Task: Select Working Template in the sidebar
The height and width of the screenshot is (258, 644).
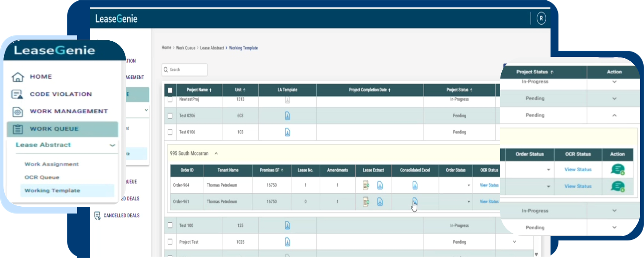Action: pos(52,190)
